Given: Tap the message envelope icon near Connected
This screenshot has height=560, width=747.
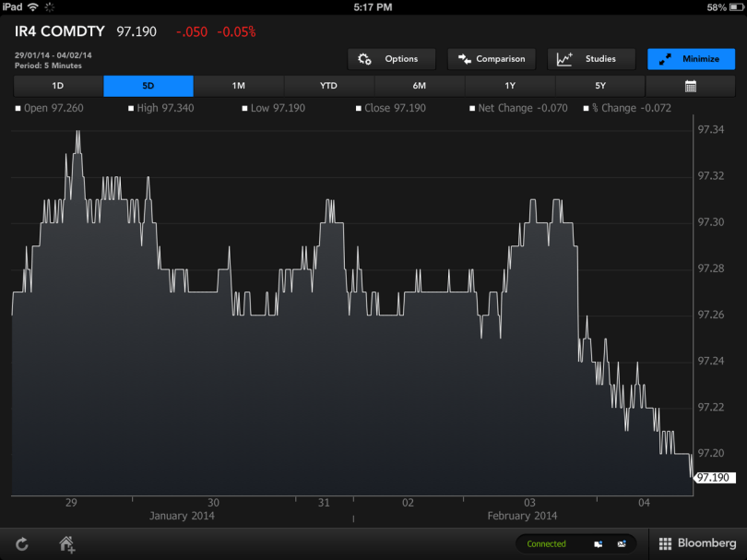Looking at the screenshot, I should (x=622, y=543).
